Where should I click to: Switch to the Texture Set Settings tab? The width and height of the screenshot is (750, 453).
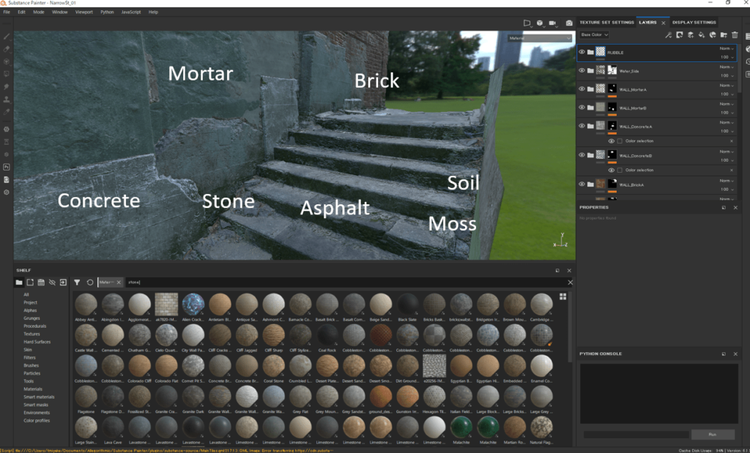point(607,22)
